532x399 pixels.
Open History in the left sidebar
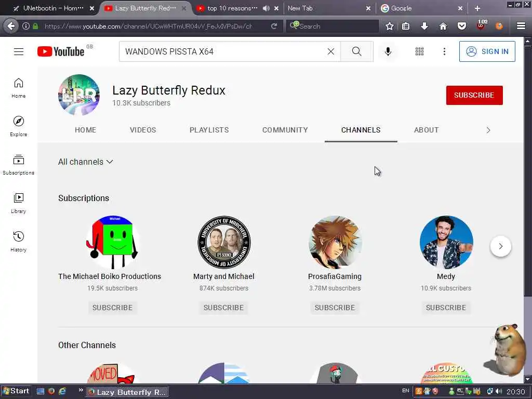tap(19, 242)
